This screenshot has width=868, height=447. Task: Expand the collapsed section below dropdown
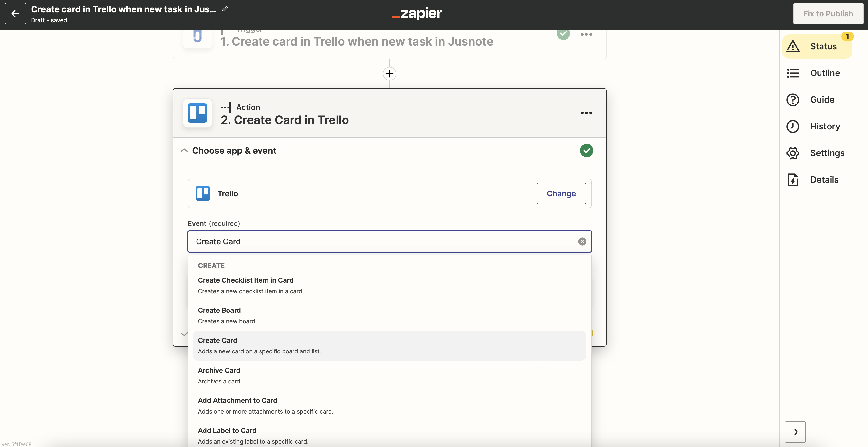pyautogui.click(x=184, y=334)
